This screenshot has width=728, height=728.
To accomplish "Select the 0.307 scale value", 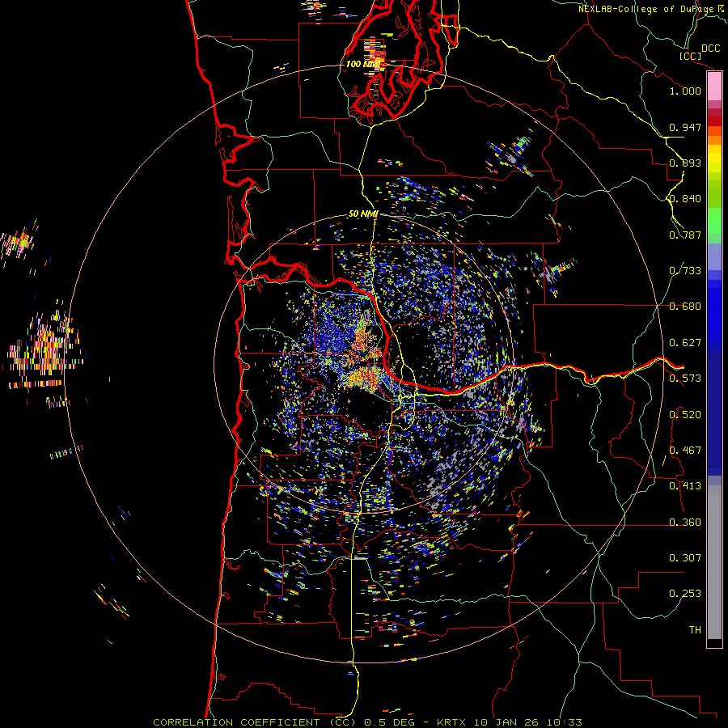I will point(685,558).
